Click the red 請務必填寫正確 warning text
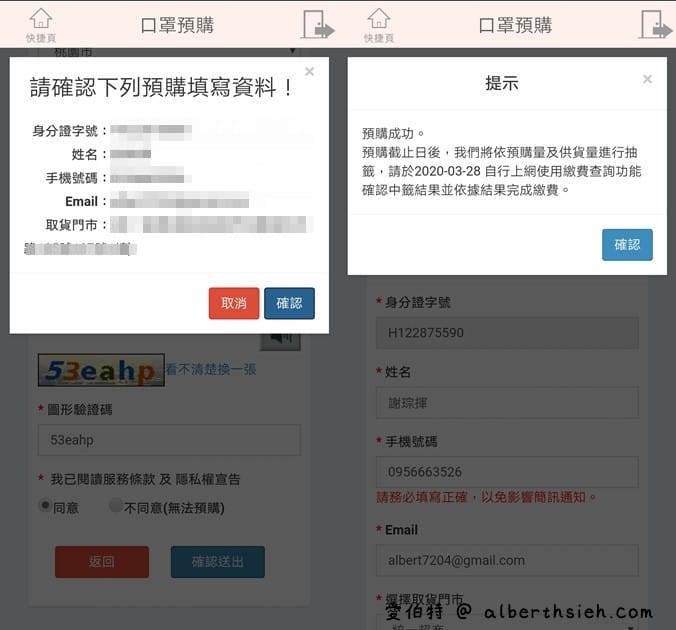676x630 pixels. click(x=486, y=497)
